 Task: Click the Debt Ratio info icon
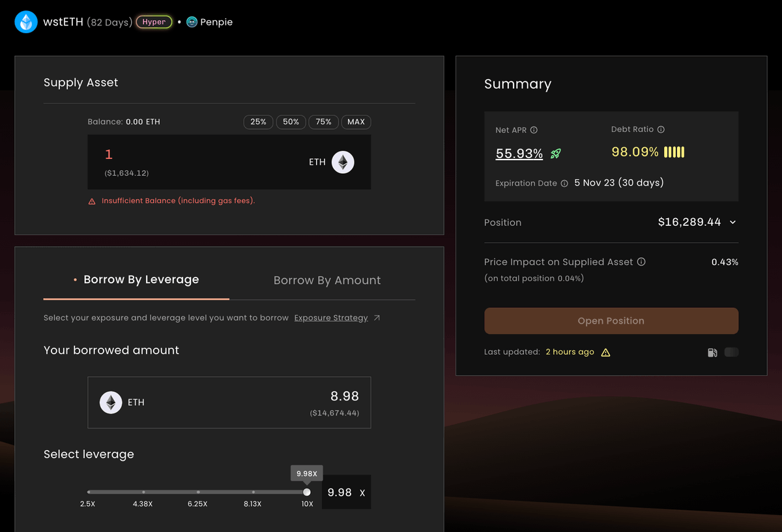pos(661,130)
